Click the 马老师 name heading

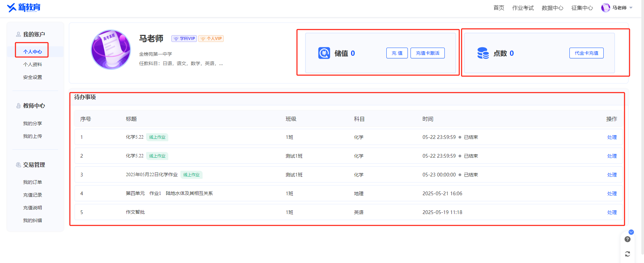click(x=151, y=39)
